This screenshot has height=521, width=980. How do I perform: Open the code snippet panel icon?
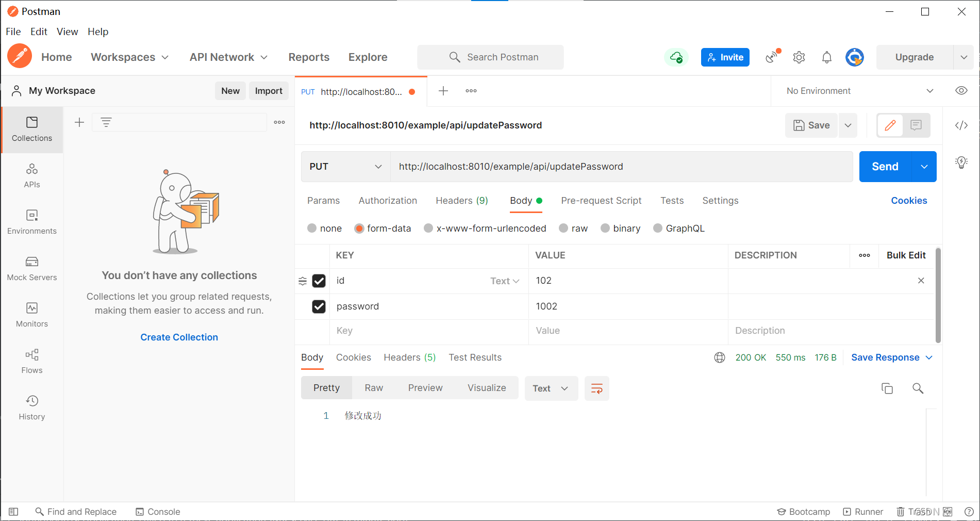click(961, 125)
